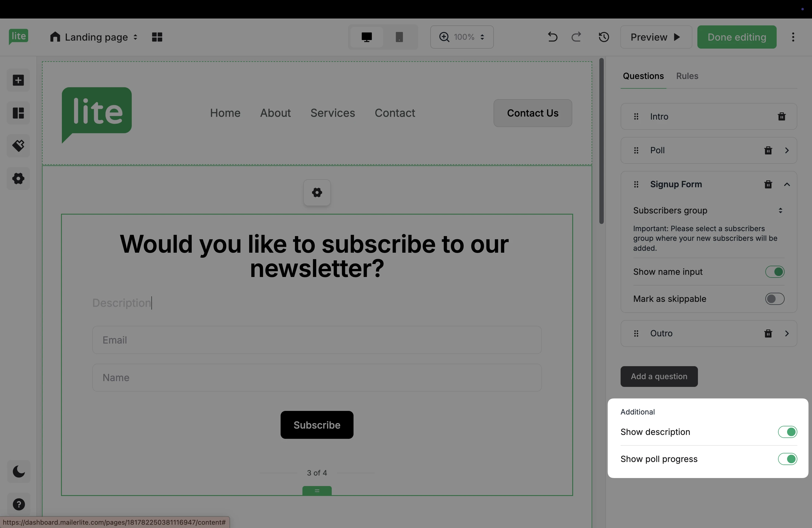Switch to mobile device preview icon

pyautogui.click(x=399, y=37)
